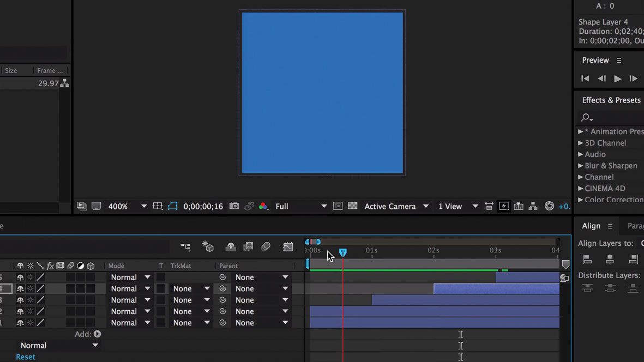Screen dimensions: 644x362
Task: Expand the Blur & Sharpen effects category
Action: [581, 165]
